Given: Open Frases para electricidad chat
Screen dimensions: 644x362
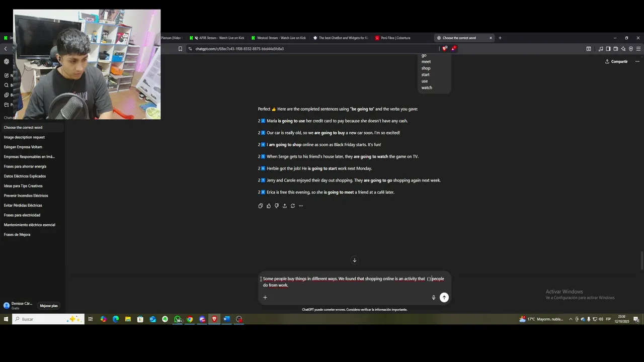Looking at the screenshot, I should click(x=32, y=215).
